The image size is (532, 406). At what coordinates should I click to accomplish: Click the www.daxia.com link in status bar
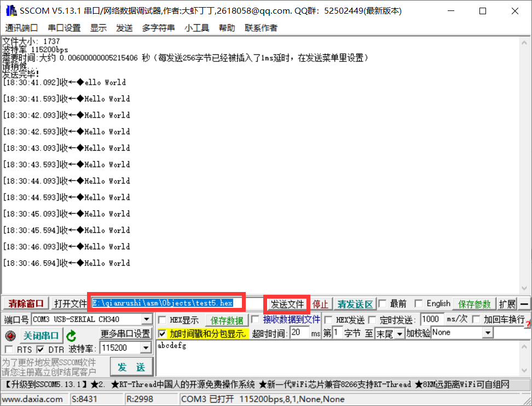(x=33, y=399)
